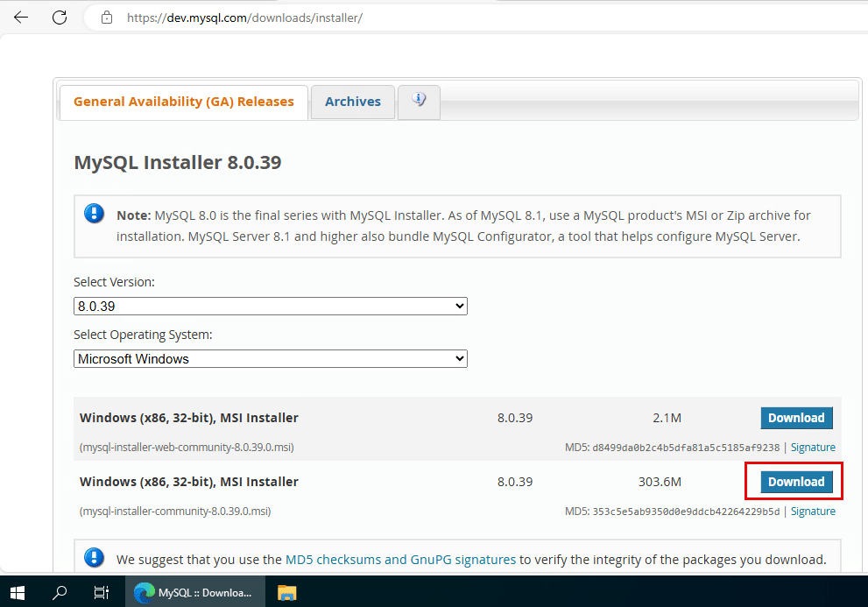Select filename mysql-installer-community-8.0.39.0.msi
Image resolution: width=868 pixels, height=607 pixels.
coord(175,512)
